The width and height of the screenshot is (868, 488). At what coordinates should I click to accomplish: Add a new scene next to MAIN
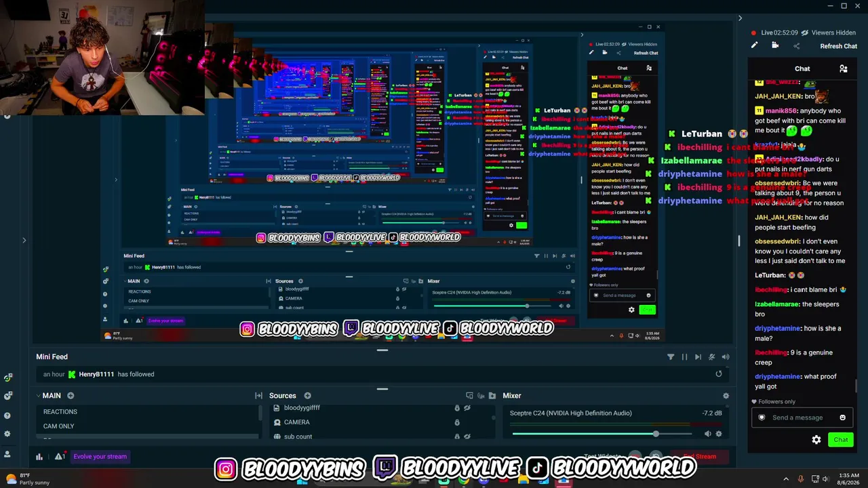71,396
